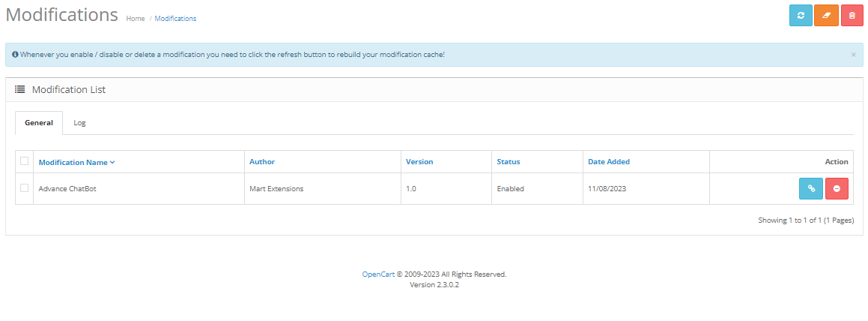868x321 pixels.
Task: Sort the table by Date Added
Action: point(609,162)
